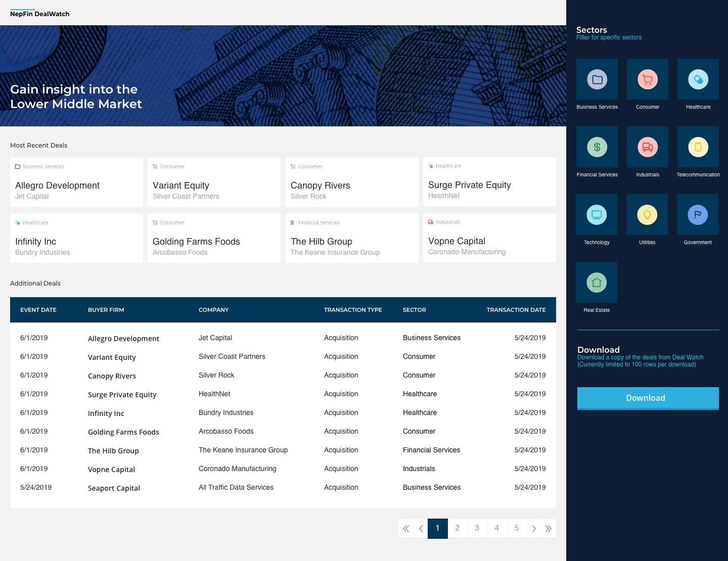728x561 pixels.
Task: Go to the previous page chevron
Action: 421,529
